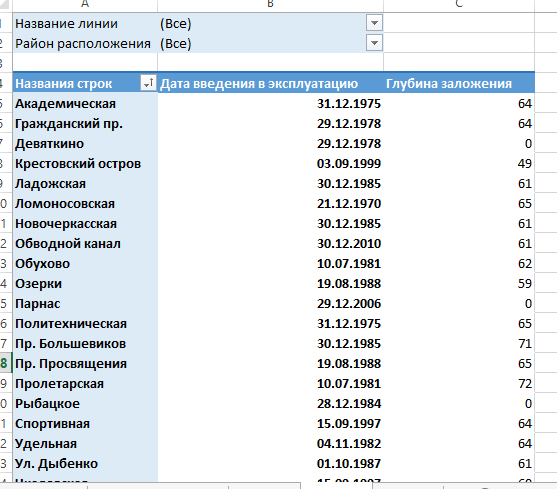Click the date 29.12.2006 cell
The image size is (557, 489).
[x=270, y=304]
